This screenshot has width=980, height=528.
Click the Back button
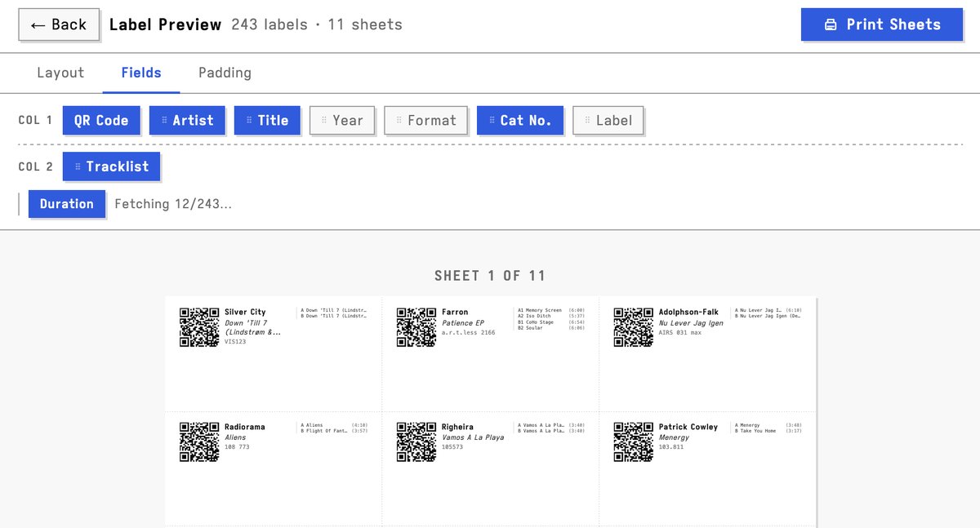(x=59, y=24)
